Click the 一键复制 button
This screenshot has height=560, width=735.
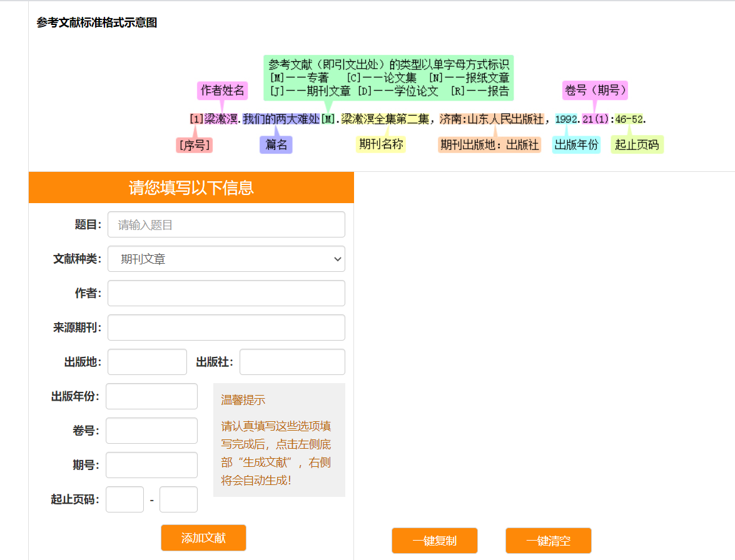coord(434,540)
